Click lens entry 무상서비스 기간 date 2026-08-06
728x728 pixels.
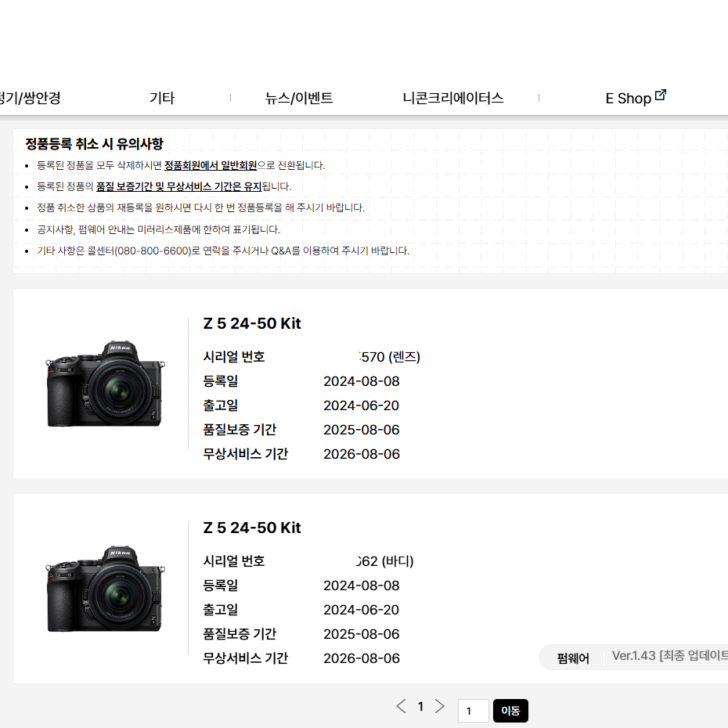[x=361, y=454]
